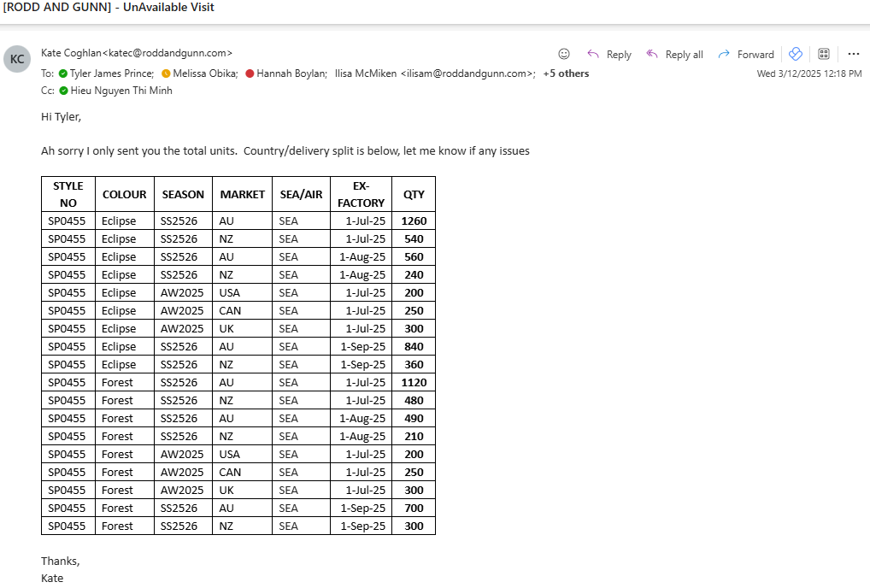Click the quantity cell 540
Image resolution: width=870 pixels, height=588 pixels.
coord(414,238)
